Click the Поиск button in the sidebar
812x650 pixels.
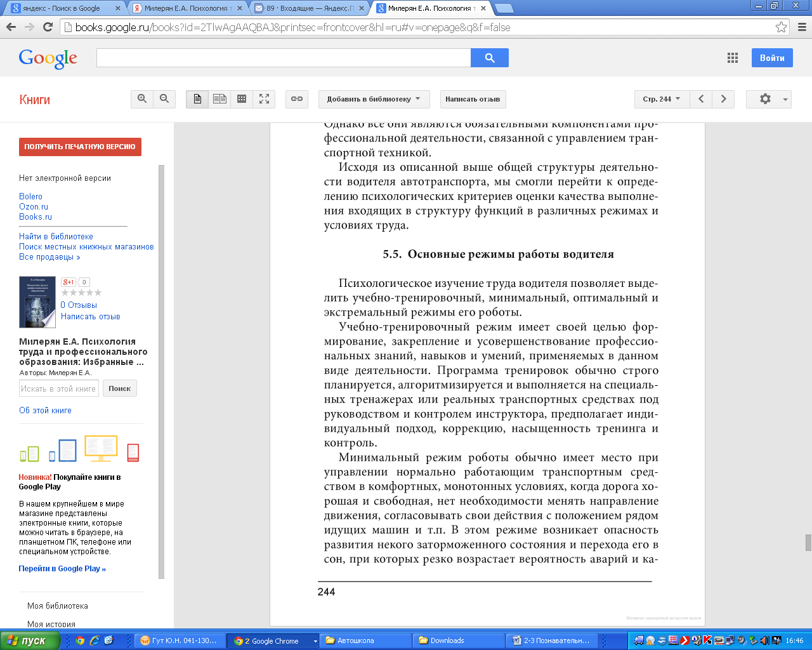[x=119, y=388]
